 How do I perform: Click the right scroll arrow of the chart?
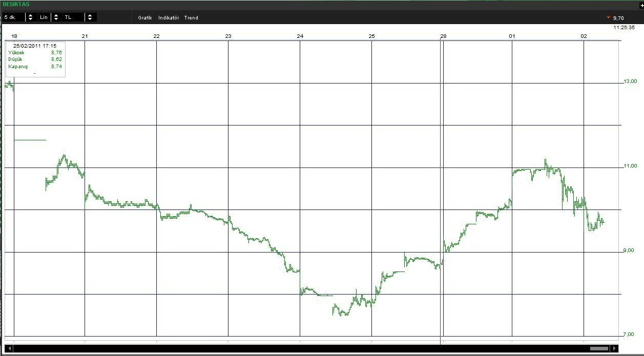(615, 349)
